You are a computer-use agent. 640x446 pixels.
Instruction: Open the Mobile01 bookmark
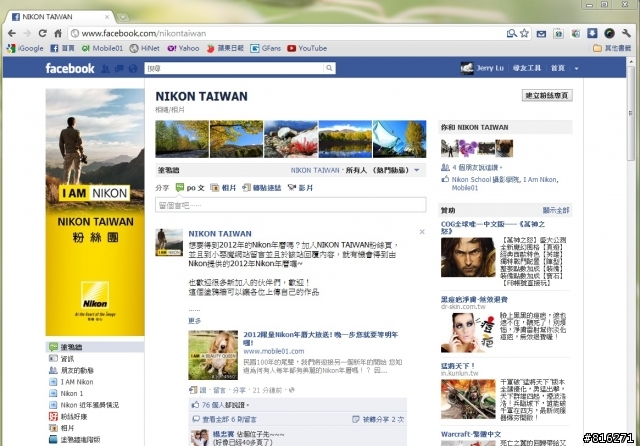102,48
